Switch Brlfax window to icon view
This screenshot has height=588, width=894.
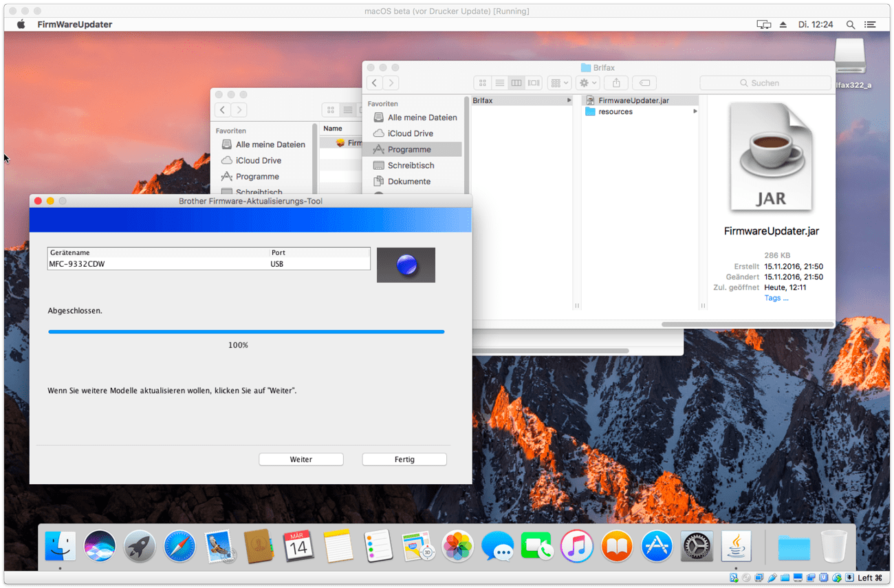(x=483, y=83)
